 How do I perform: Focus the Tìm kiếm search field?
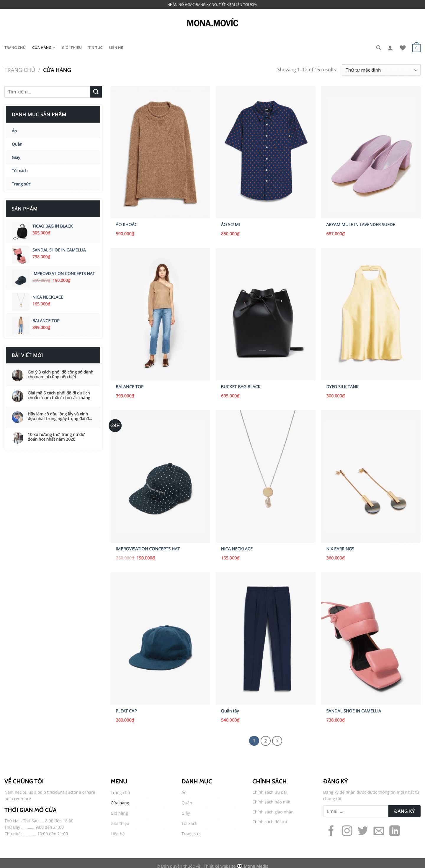[47, 92]
